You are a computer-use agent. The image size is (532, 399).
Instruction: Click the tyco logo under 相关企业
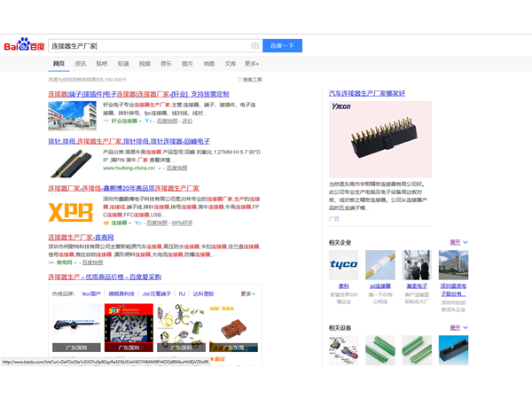pos(343,265)
